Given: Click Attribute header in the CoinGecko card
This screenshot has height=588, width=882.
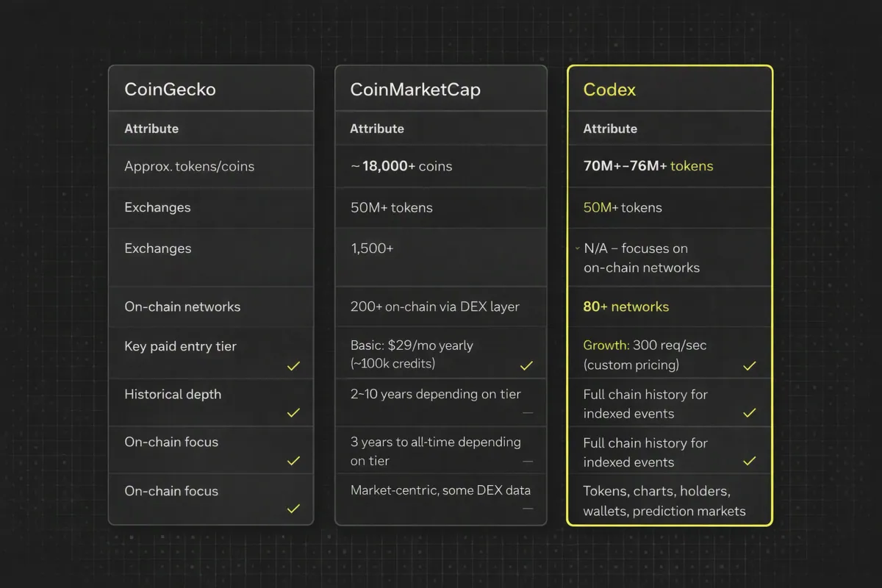Looking at the screenshot, I should pyautogui.click(x=151, y=129).
